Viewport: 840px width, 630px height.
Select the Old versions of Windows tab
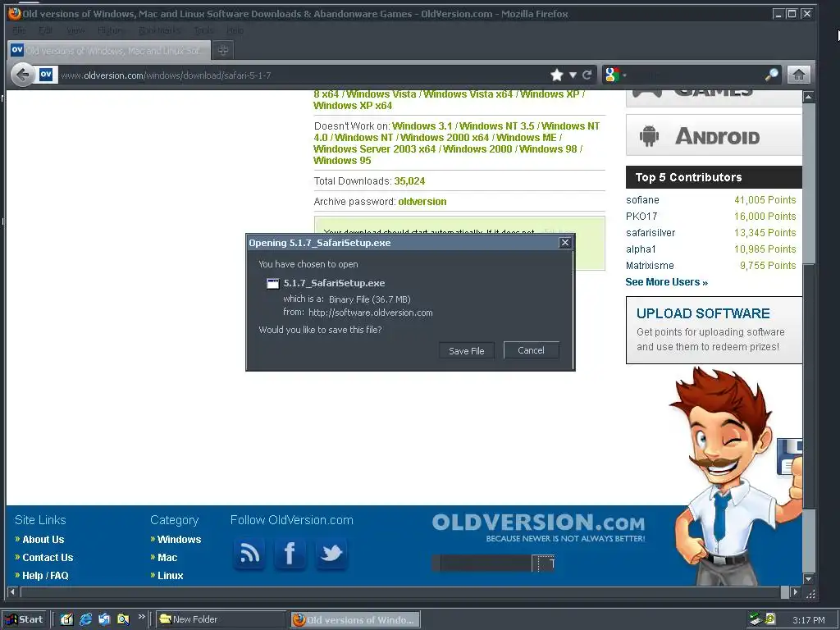tap(109, 50)
